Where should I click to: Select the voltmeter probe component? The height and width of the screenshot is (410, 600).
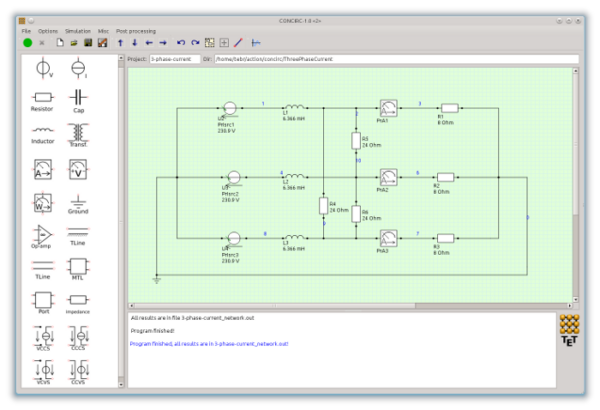pos(78,169)
